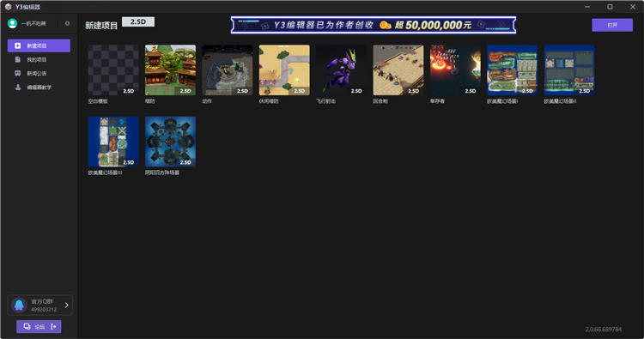Select 新建项目 in the sidebar
The image size is (644, 339).
39,46
